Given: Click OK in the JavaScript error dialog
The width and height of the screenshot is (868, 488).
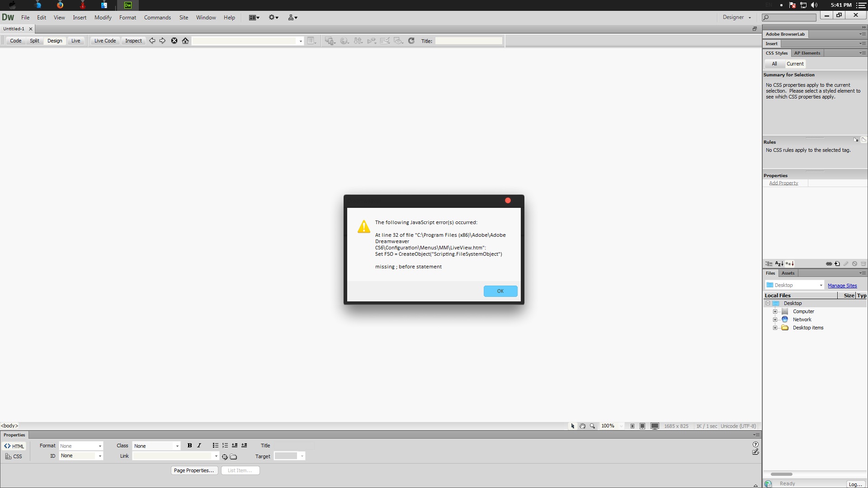Looking at the screenshot, I should 500,291.
